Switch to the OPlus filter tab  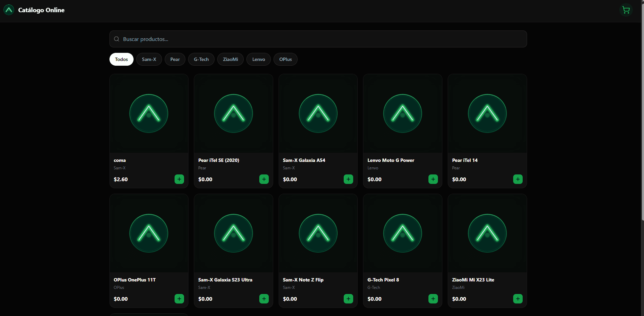pyautogui.click(x=285, y=59)
